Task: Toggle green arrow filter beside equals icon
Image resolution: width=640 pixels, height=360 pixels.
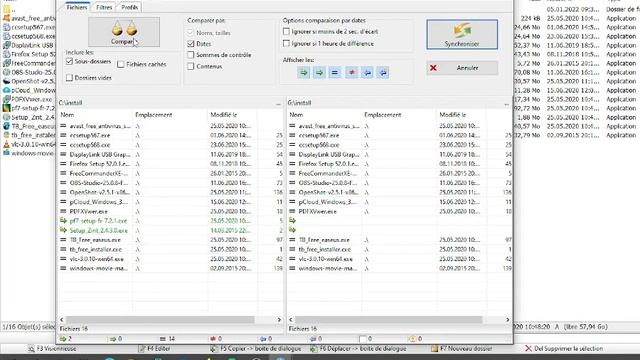Action: 319,73
